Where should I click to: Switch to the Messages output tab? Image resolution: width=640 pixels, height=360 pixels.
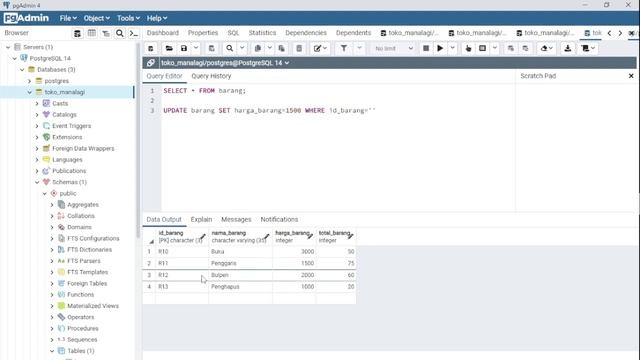point(236,220)
